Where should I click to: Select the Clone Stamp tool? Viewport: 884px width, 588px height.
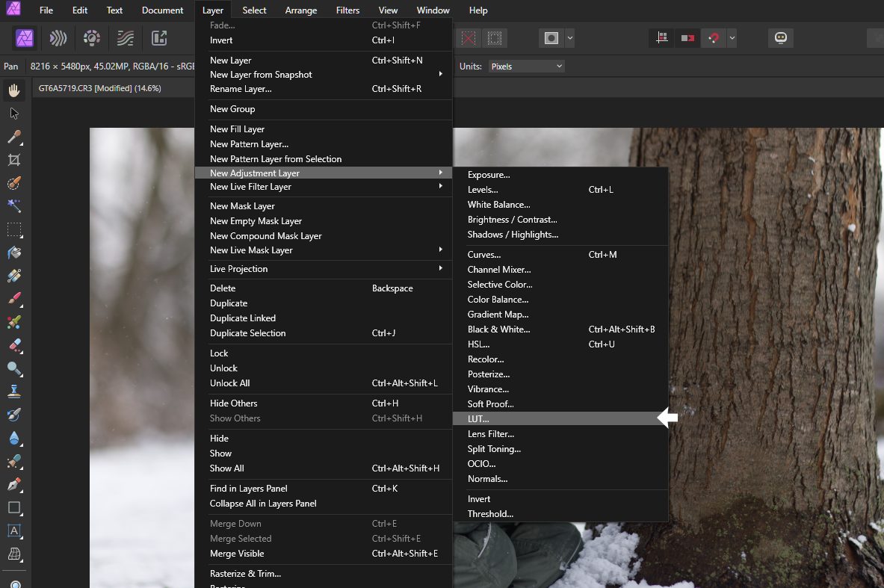[x=14, y=392]
